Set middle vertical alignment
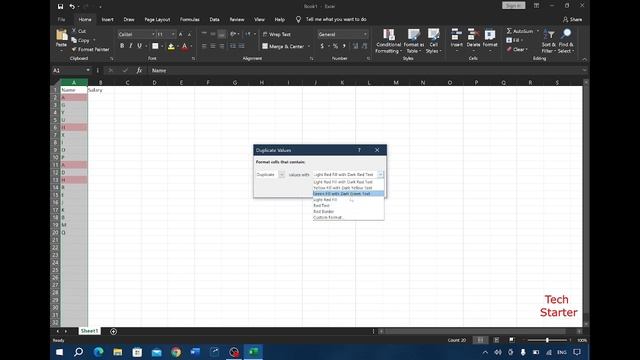 point(213,35)
